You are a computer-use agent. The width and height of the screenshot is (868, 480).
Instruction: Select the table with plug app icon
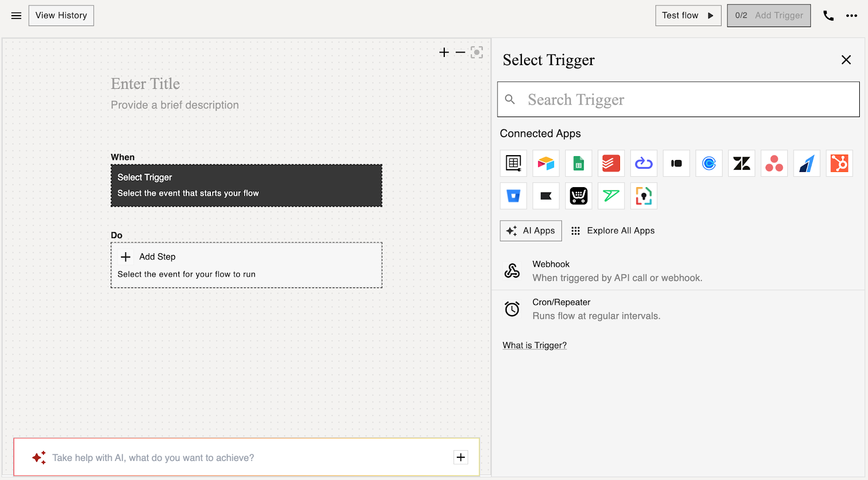[x=513, y=163]
